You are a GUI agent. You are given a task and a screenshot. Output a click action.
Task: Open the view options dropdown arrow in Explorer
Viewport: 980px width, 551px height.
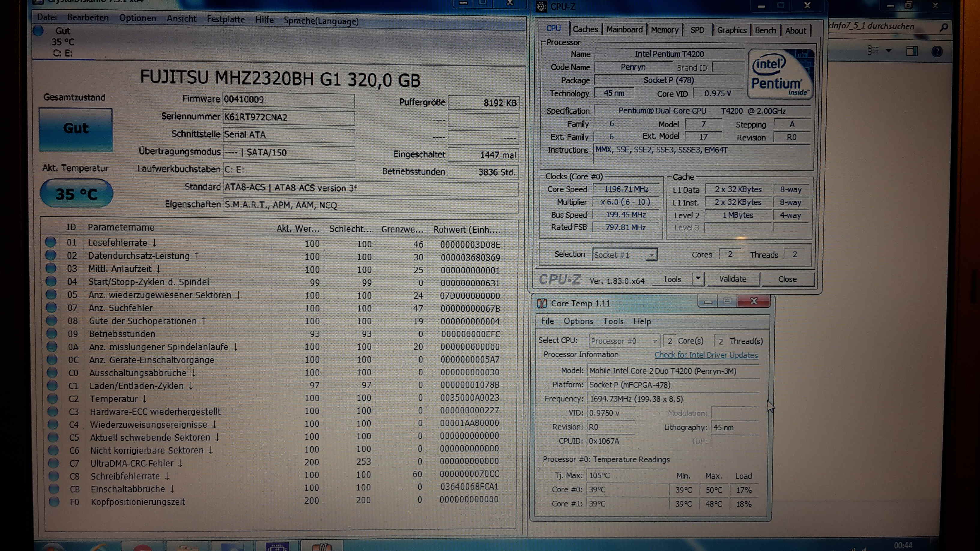(x=889, y=51)
